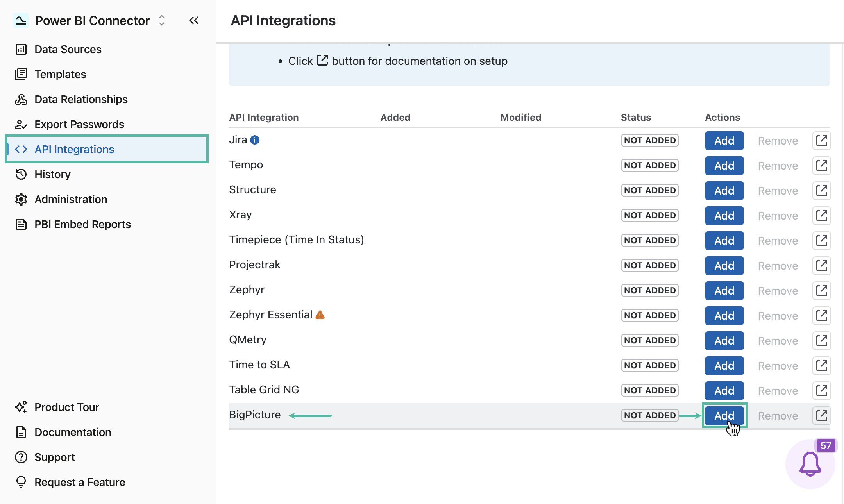Viewport: 844px width, 504px height.
Task: Click Remove in the Jira row
Action: pyautogui.click(x=778, y=141)
